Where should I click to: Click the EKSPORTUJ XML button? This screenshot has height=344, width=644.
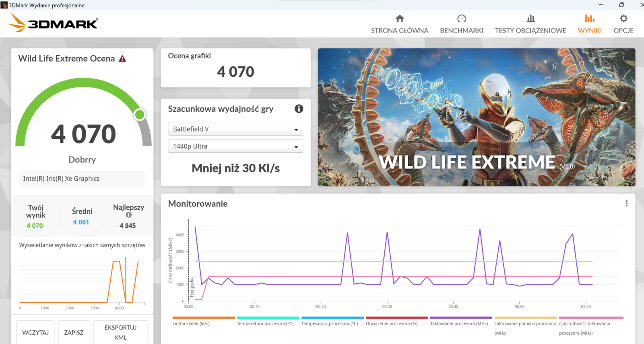[x=120, y=332]
